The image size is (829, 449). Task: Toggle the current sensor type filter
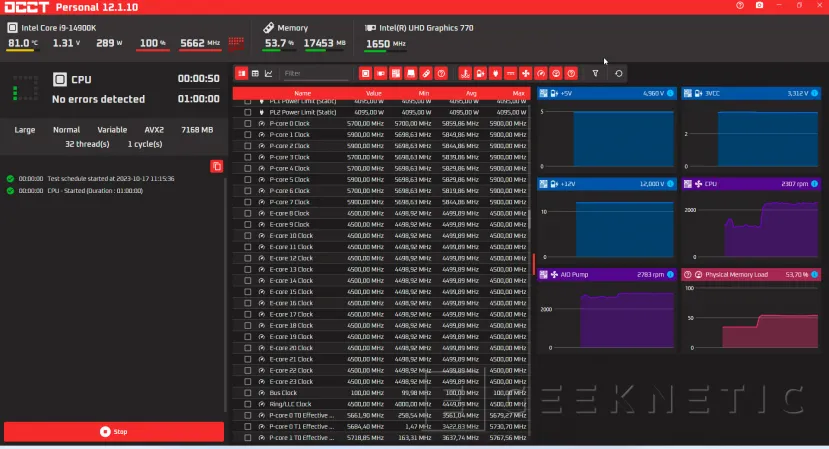pos(510,74)
